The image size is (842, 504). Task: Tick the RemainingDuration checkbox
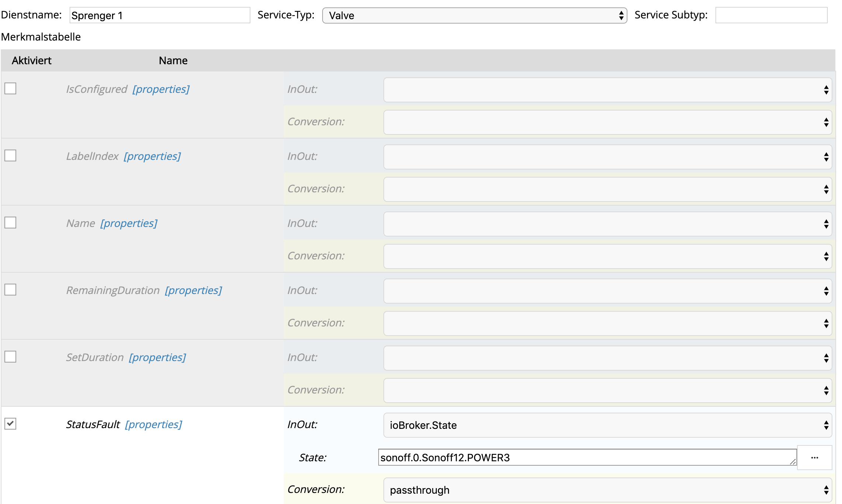tap(10, 290)
